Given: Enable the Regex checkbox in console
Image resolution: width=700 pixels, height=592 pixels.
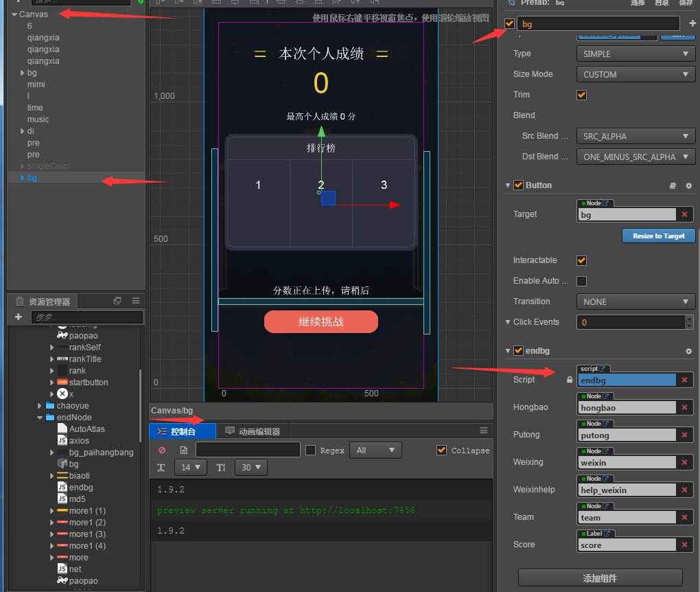Looking at the screenshot, I should pyautogui.click(x=310, y=451).
